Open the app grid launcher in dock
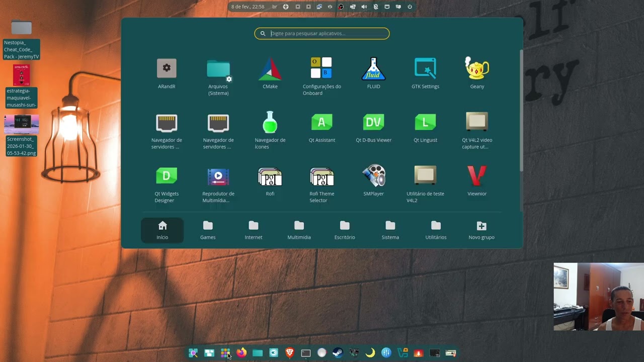The image size is (644, 362). (225, 353)
